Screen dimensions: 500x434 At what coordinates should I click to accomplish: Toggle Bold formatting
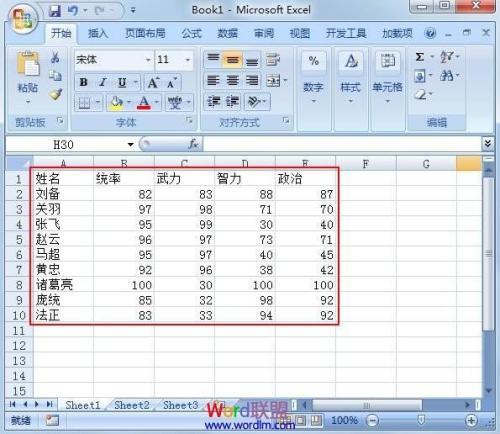(x=84, y=82)
